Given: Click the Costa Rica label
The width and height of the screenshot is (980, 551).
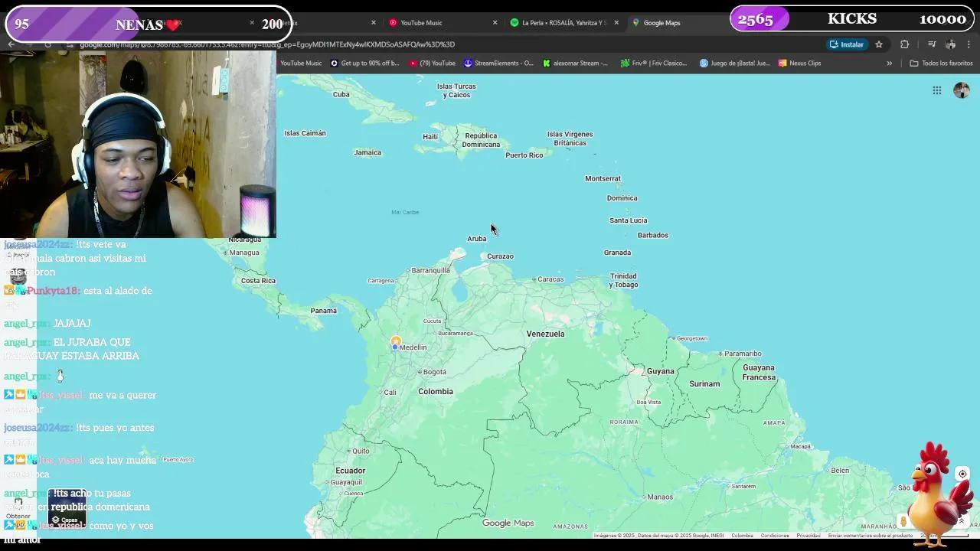Looking at the screenshot, I should click(258, 281).
